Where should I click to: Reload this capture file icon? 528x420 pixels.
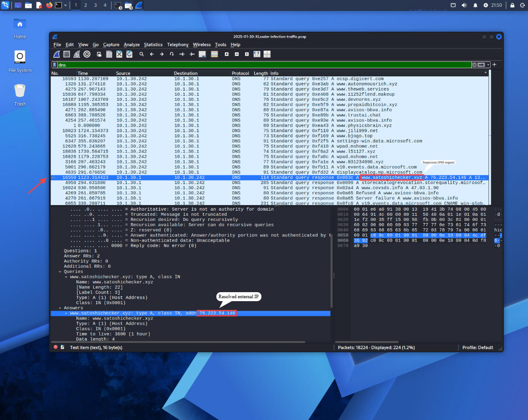(x=129, y=54)
